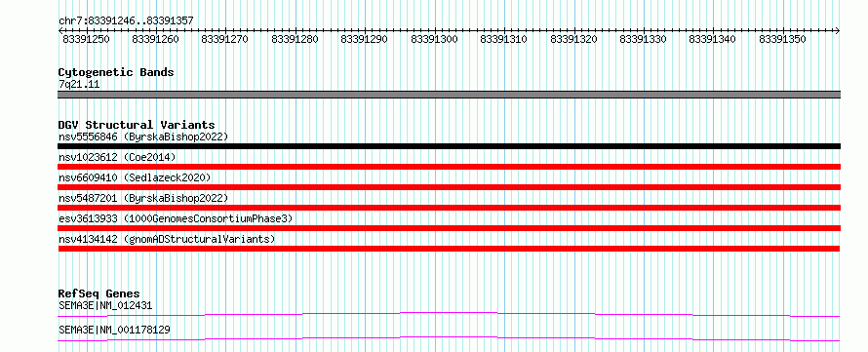
Task: Click ruler position 83391270
Action: [x=224, y=40]
